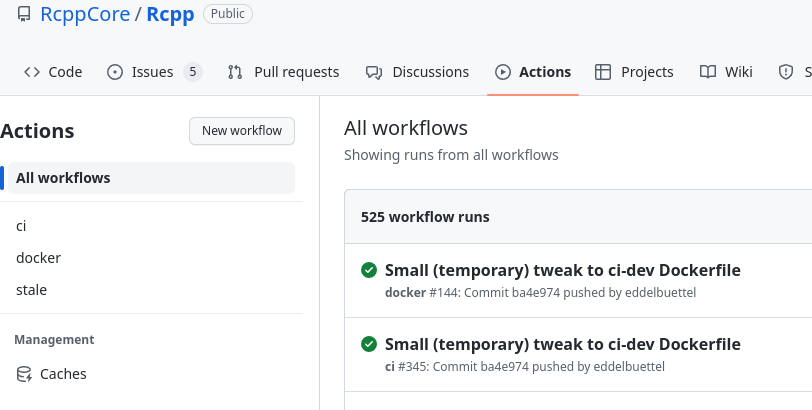Click the Discussions speech bubble icon
Screen dimensions: 812x410
[x=374, y=72]
